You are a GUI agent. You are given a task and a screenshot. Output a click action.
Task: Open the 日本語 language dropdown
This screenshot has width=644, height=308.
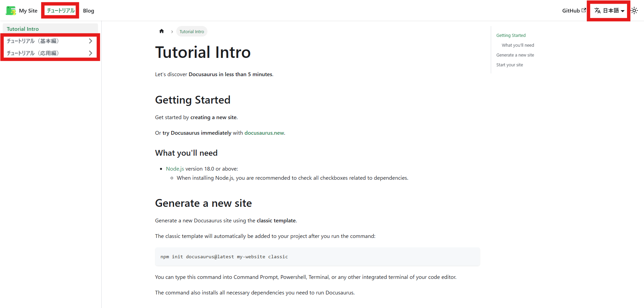coord(609,10)
